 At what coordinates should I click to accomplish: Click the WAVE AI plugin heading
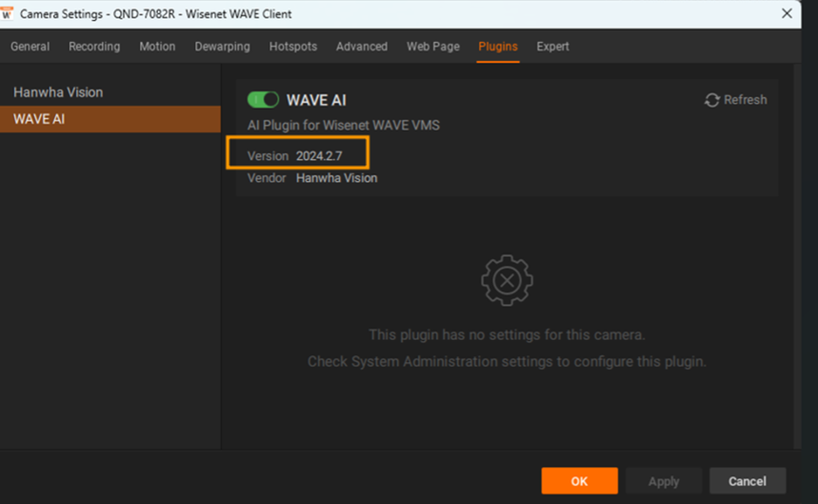[316, 100]
